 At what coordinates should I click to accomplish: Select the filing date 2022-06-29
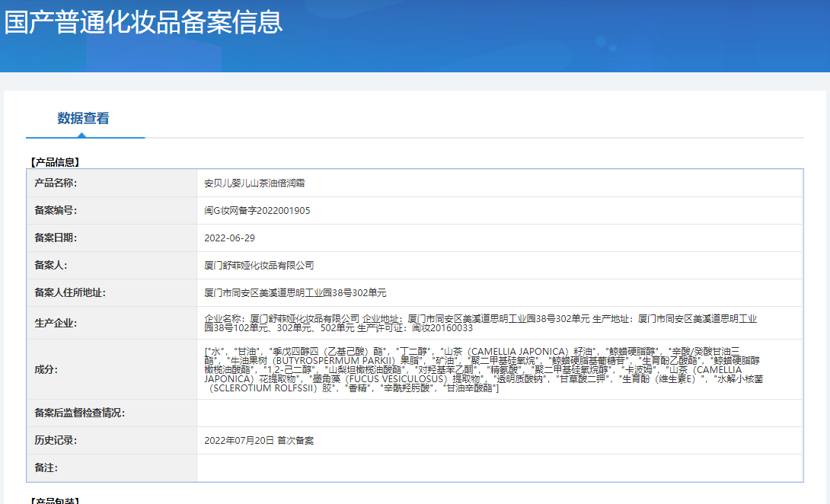coord(229,238)
